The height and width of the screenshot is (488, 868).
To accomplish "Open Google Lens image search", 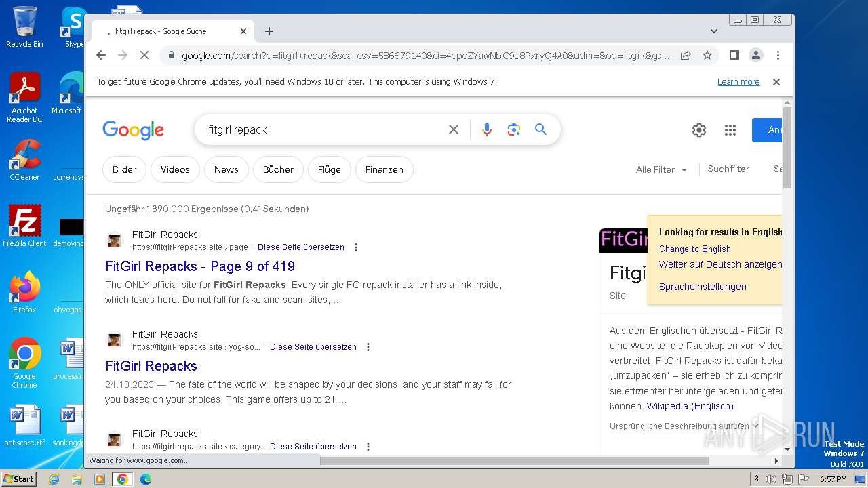I will coord(513,129).
